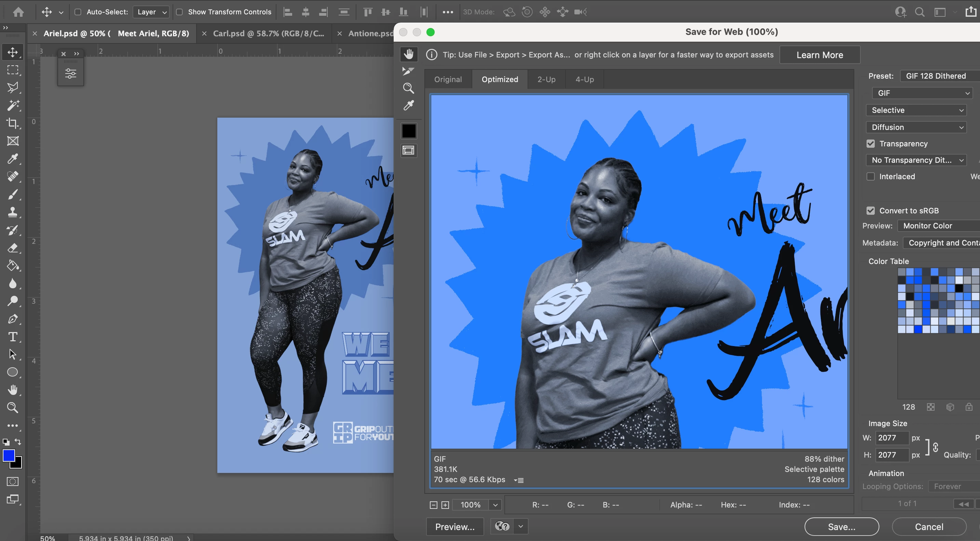Click the Save... button

tap(841, 527)
